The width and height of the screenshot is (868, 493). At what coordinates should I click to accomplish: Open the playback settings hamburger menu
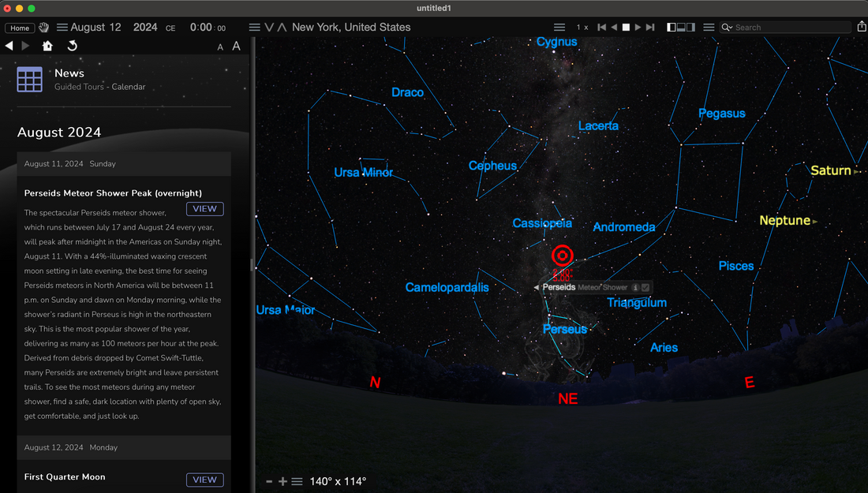point(560,26)
